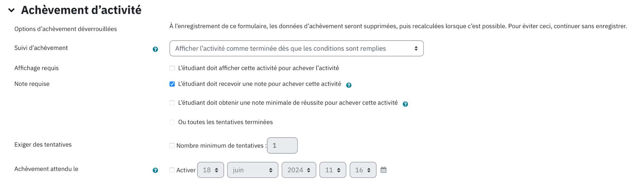Collapse the Achèvement d'activité section
The height and width of the screenshot is (184, 644).
[x=12, y=10]
